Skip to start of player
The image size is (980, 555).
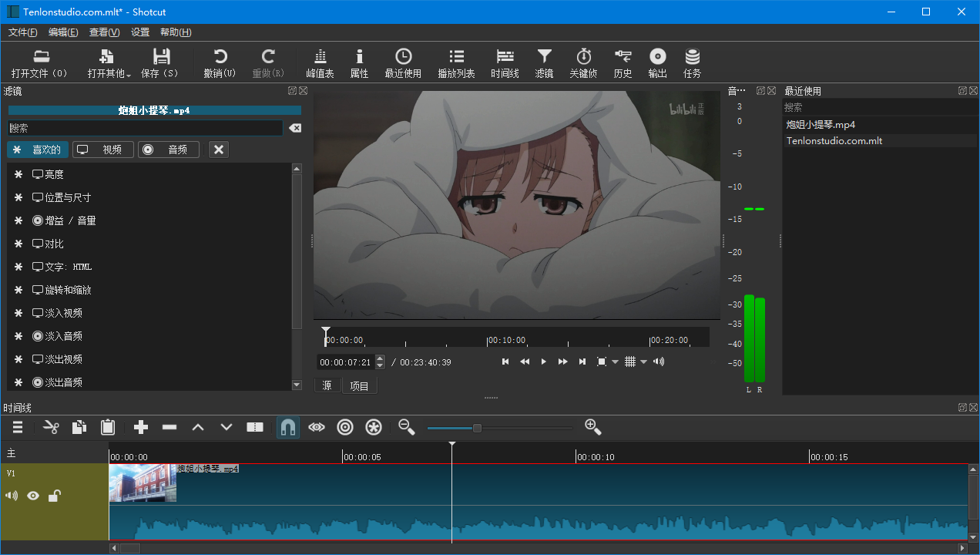(505, 362)
